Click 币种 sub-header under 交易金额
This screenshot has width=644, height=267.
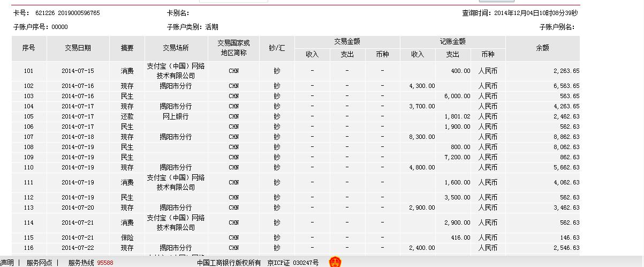pos(382,55)
